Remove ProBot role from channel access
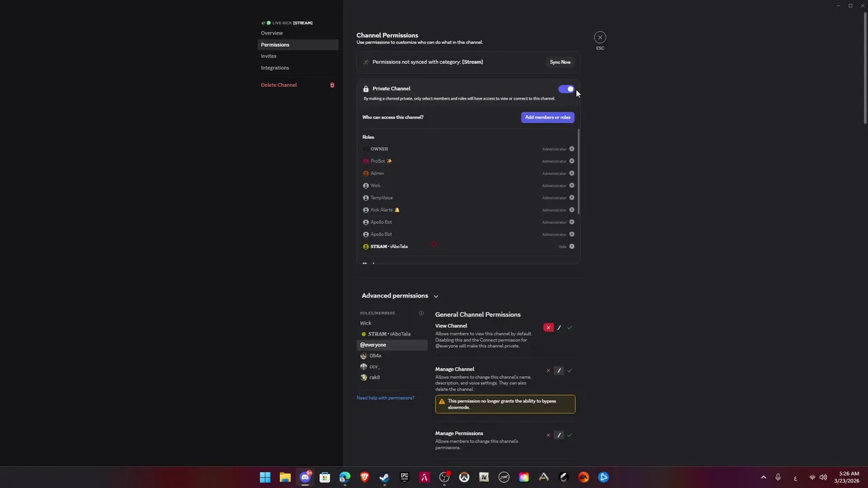 572,161
